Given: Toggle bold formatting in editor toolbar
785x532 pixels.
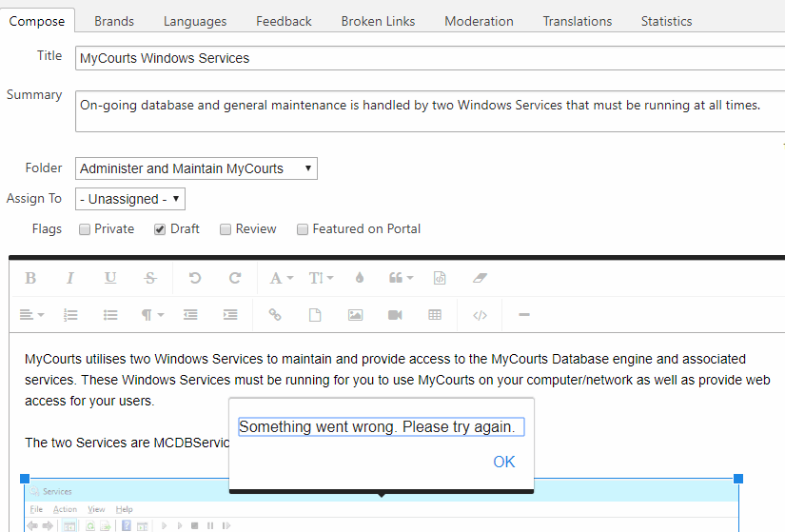Looking at the screenshot, I should pos(30,278).
